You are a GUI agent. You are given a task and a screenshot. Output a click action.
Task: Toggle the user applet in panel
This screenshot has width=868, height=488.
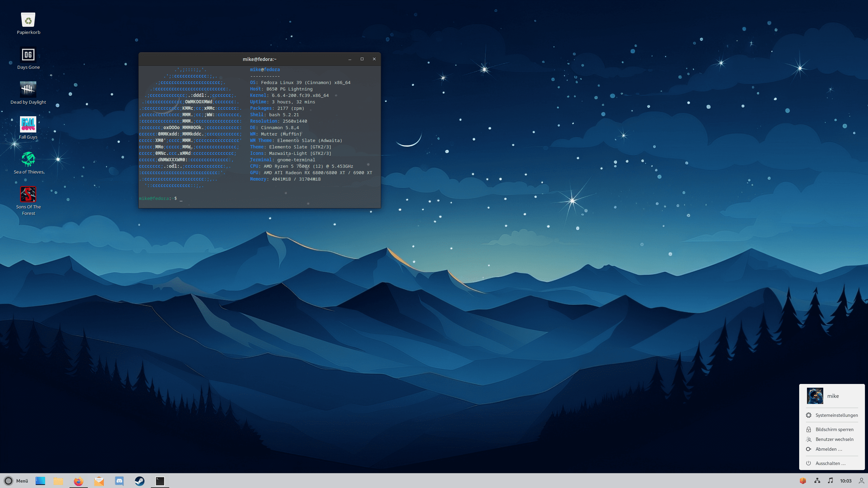[x=861, y=481]
